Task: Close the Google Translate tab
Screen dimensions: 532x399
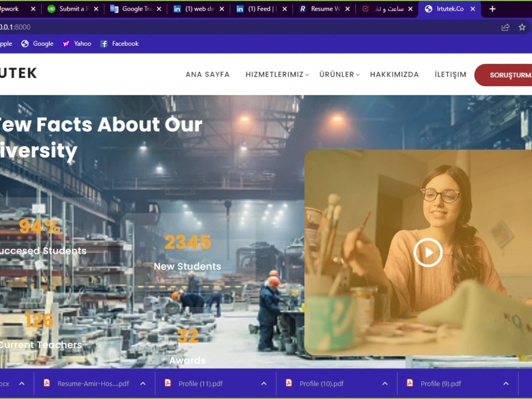Action: [x=159, y=9]
